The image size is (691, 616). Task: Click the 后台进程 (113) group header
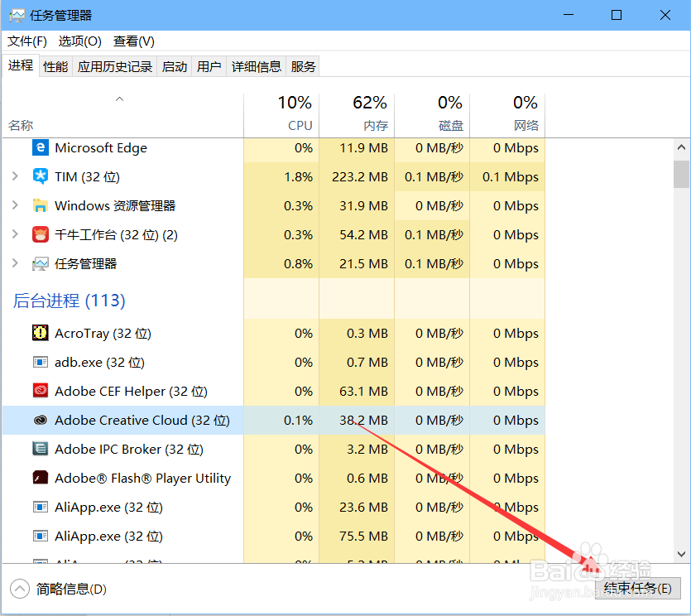point(70,301)
